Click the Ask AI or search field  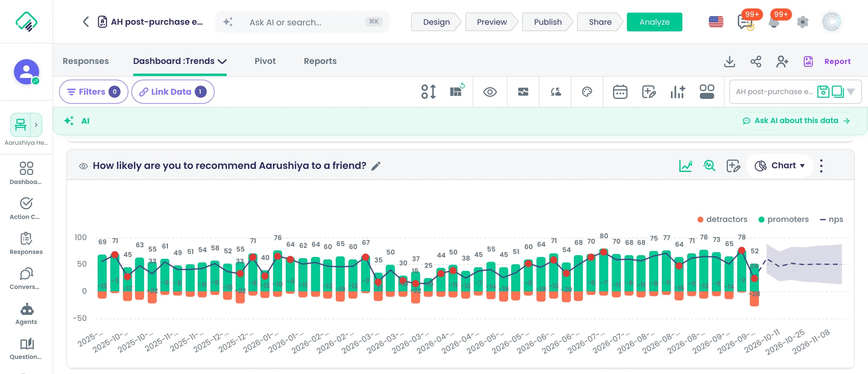[x=302, y=22]
